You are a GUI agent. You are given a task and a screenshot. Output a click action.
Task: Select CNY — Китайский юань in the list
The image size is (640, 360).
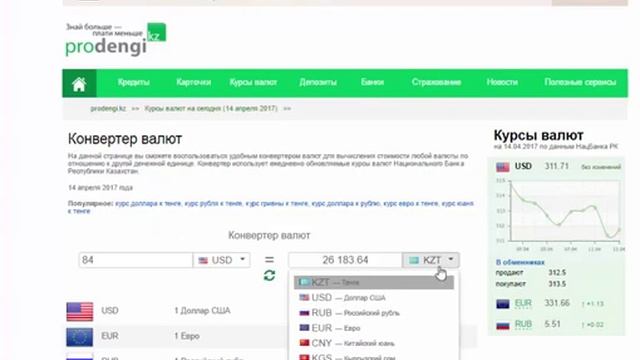point(374,343)
